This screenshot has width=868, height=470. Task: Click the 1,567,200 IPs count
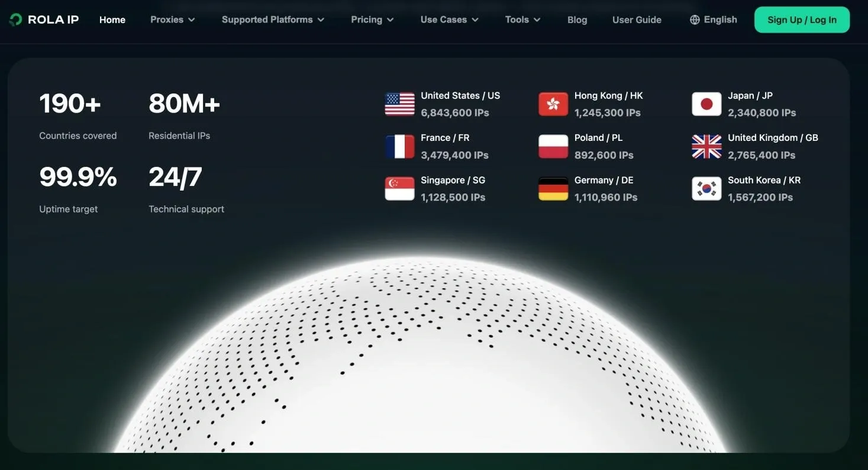[760, 197]
